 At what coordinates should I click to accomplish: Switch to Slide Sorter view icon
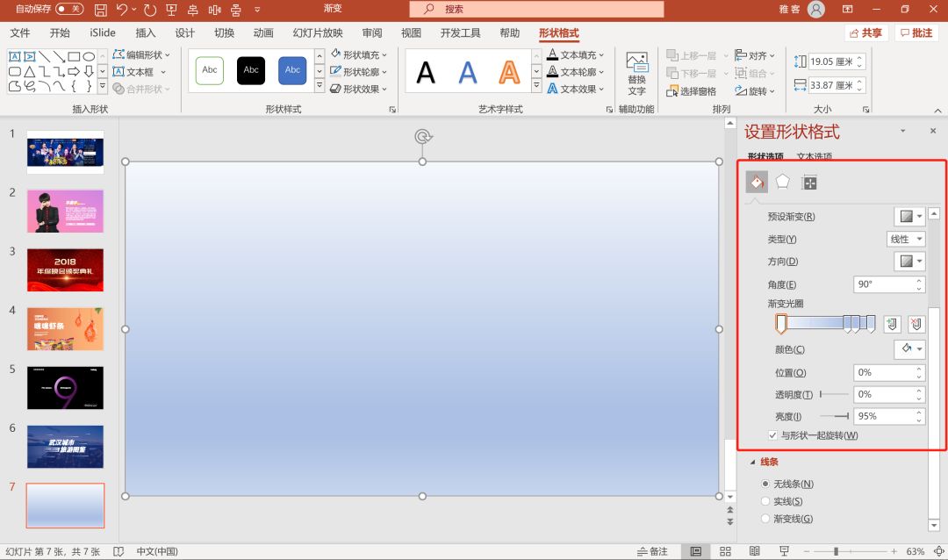[726, 551]
